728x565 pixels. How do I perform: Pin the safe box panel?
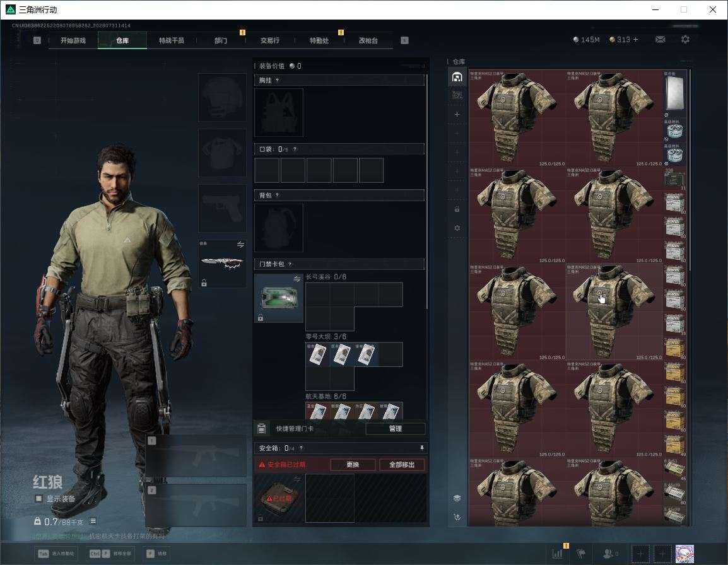point(421,448)
